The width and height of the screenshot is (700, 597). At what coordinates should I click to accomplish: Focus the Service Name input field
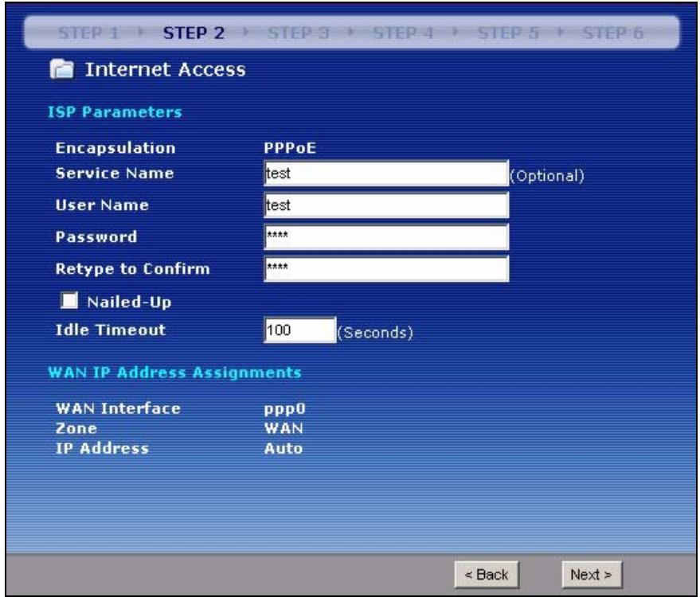[x=386, y=173]
